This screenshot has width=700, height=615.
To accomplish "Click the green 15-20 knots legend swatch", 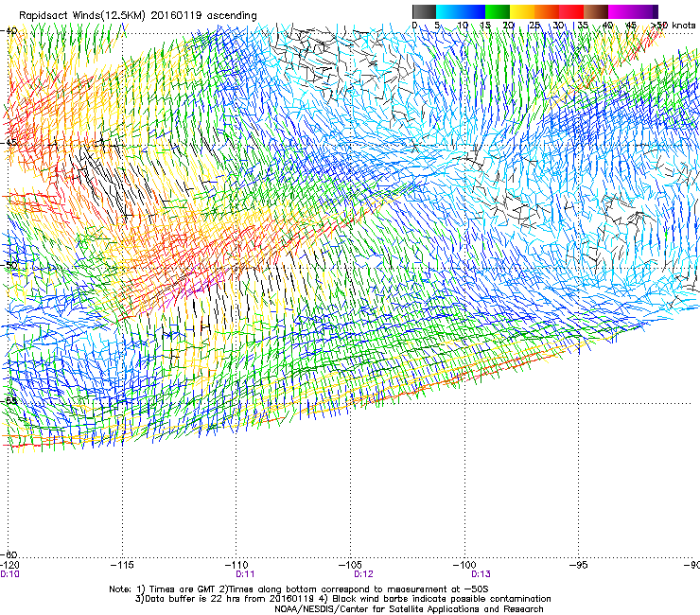I will [498, 11].
